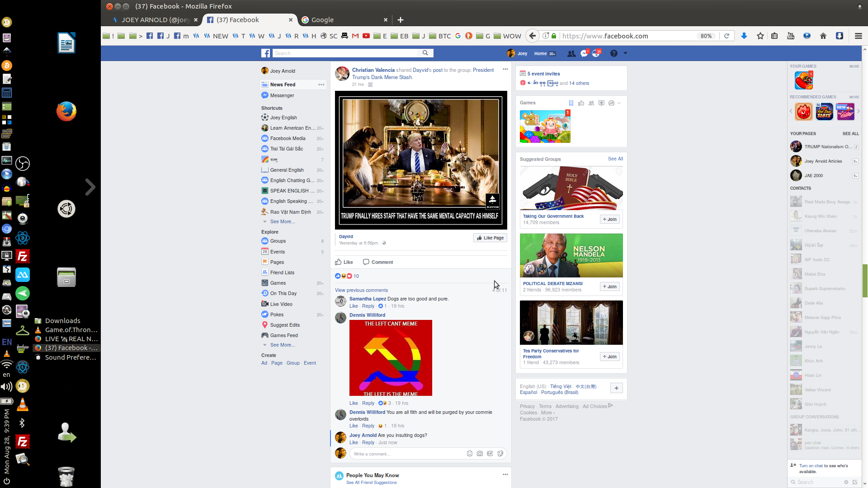Viewport: 868px width, 488px height.
Task: Open the Help question mark icon
Action: coord(613,53)
